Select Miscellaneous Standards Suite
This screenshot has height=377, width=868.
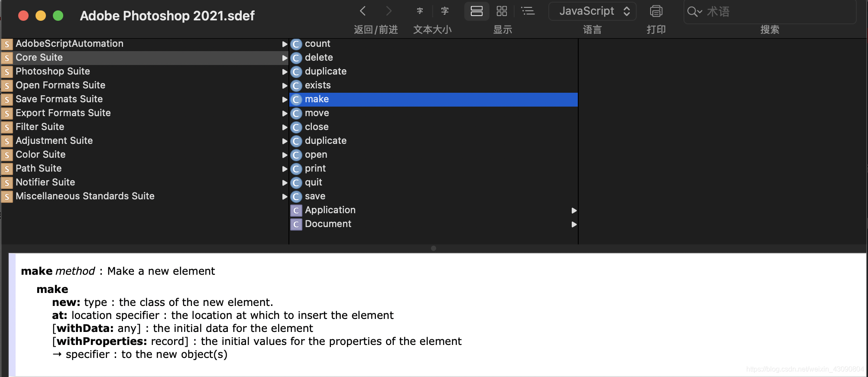(x=145, y=196)
